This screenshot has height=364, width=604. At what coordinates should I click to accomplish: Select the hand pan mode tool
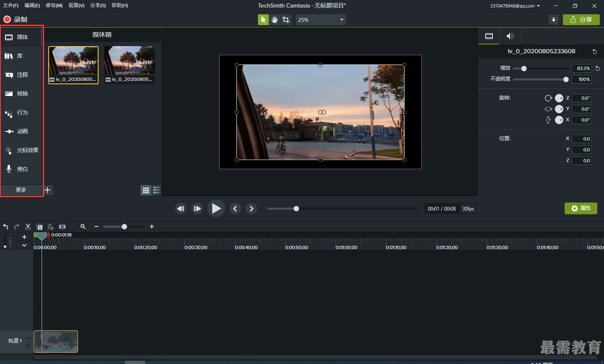tap(275, 20)
